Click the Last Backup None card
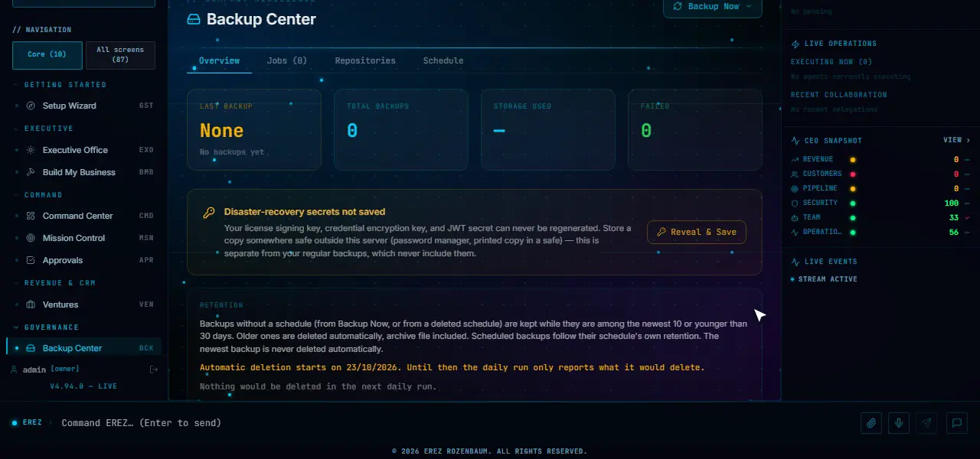 point(254,129)
